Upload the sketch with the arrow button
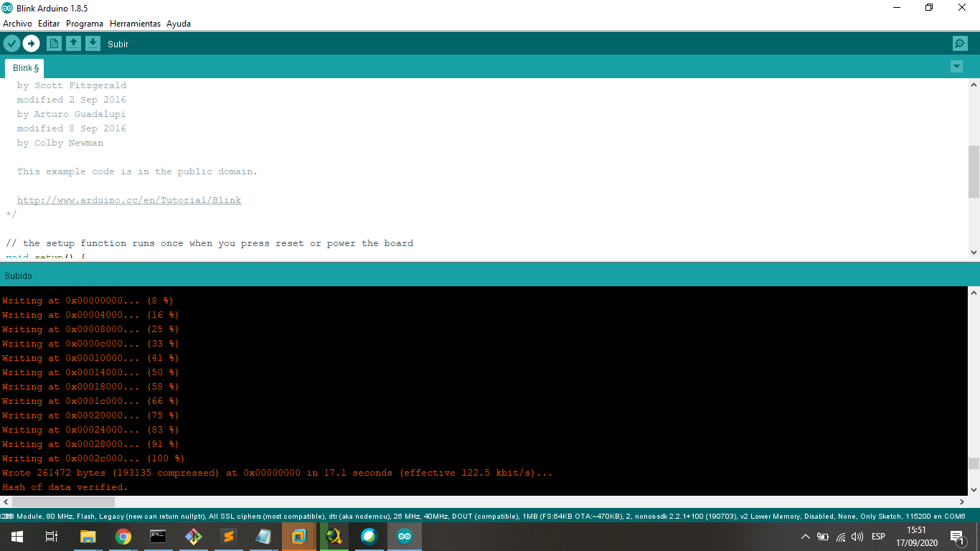980x551 pixels. (31, 44)
